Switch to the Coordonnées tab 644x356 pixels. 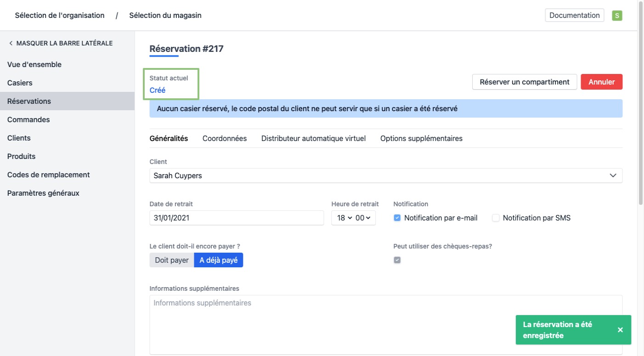[x=224, y=138]
